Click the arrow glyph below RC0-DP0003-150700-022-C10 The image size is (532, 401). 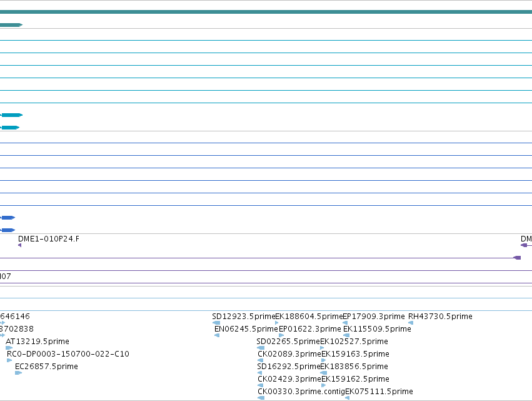pos(9,360)
